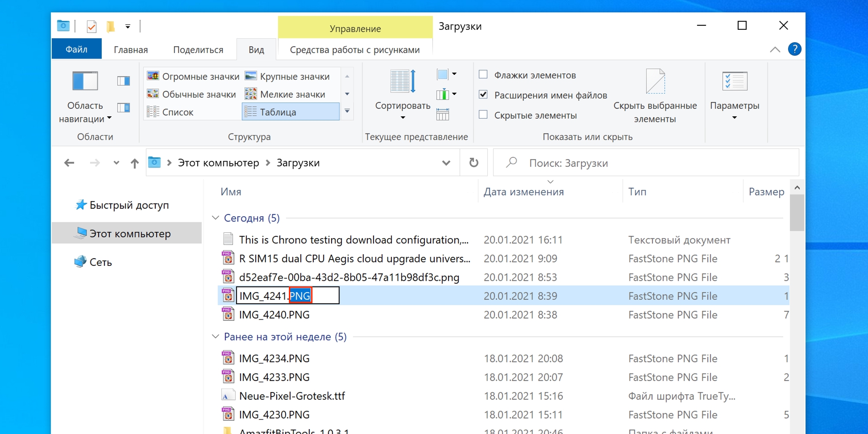Toggle the Preview pane icon
Screen dimensions: 868x434
click(x=123, y=81)
